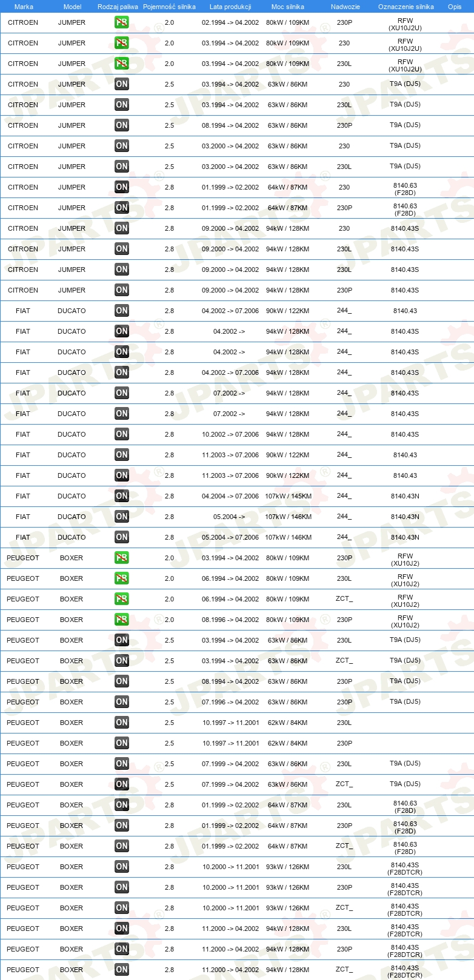Select the date cell 10.2002 -> 07.2006
Screen dimensions: 474x980
coord(230,434)
